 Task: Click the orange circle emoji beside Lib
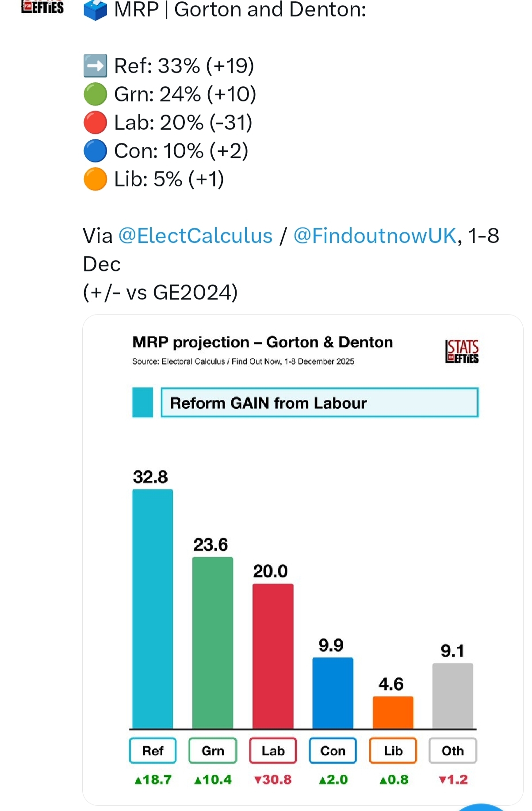(95, 179)
